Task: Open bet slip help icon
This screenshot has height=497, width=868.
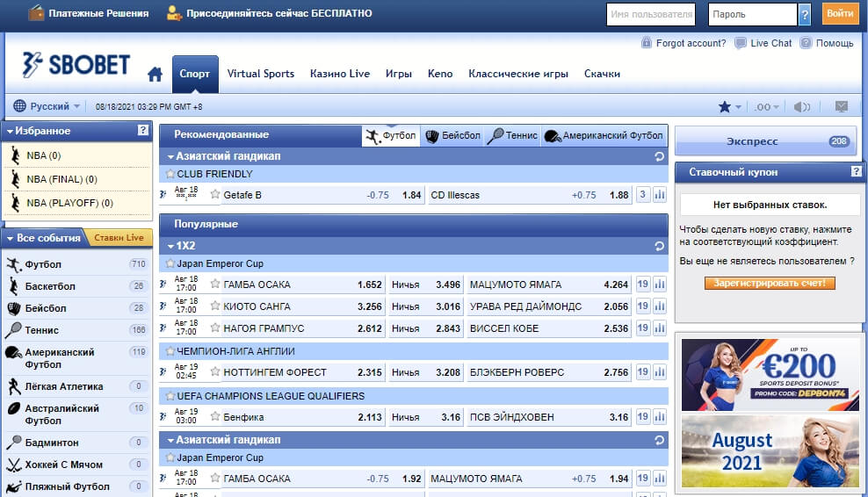Action: click(x=856, y=171)
